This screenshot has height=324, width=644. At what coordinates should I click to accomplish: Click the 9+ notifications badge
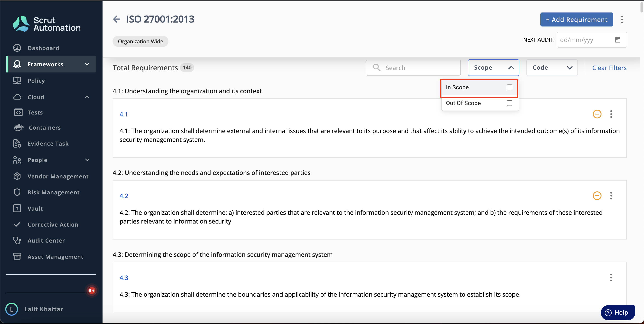pos(92,290)
